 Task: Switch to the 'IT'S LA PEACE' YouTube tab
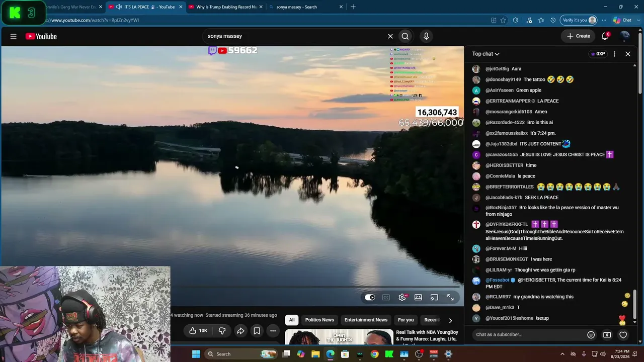click(146, 7)
